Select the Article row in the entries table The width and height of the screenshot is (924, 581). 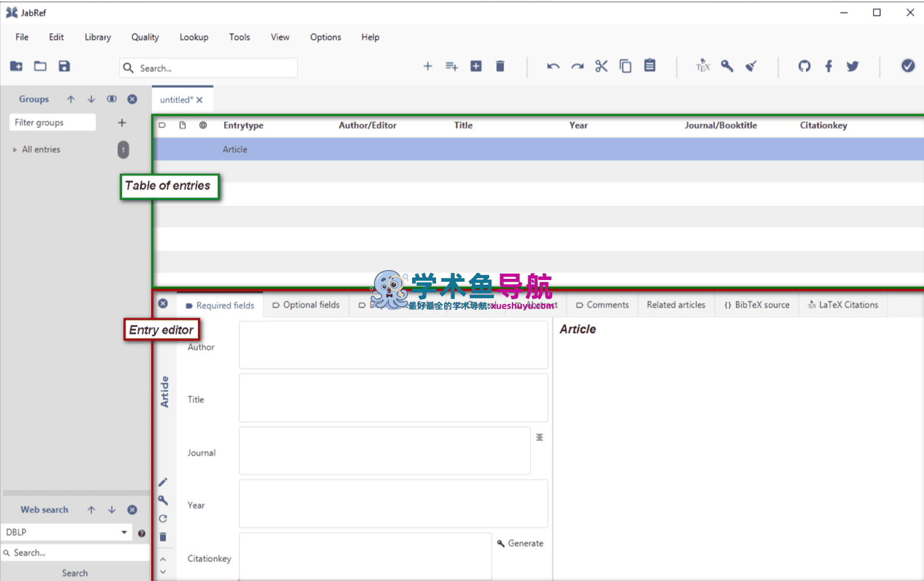click(x=539, y=149)
